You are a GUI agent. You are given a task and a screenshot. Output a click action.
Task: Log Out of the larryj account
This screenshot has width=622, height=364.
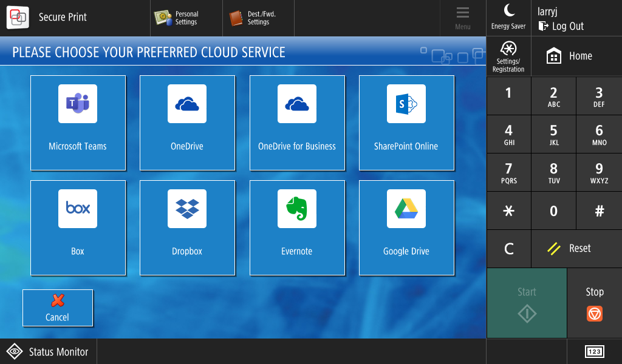[x=561, y=26]
